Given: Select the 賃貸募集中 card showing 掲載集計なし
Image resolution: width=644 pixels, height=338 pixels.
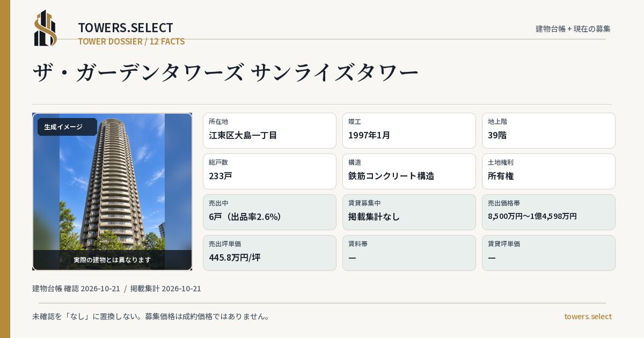Looking at the screenshot, I should (x=409, y=212).
